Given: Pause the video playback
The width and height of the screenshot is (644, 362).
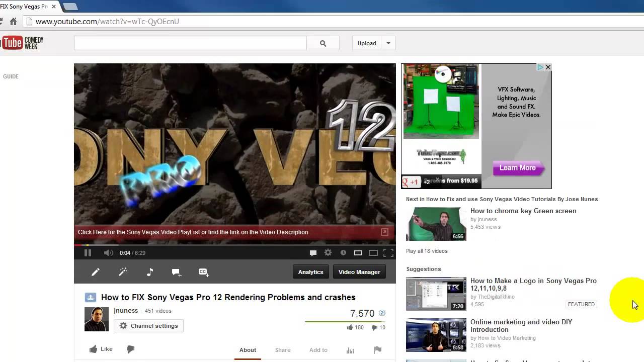Looking at the screenshot, I should click(88, 253).
